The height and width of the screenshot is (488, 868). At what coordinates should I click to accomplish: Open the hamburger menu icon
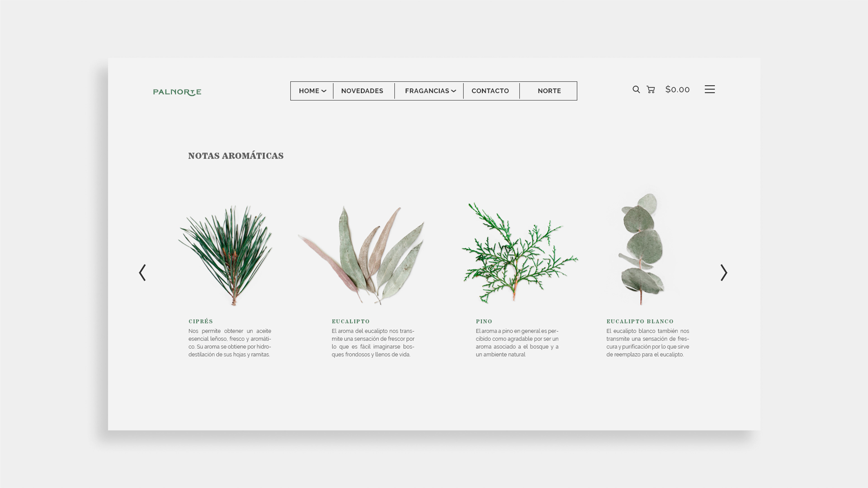[710, 89]
